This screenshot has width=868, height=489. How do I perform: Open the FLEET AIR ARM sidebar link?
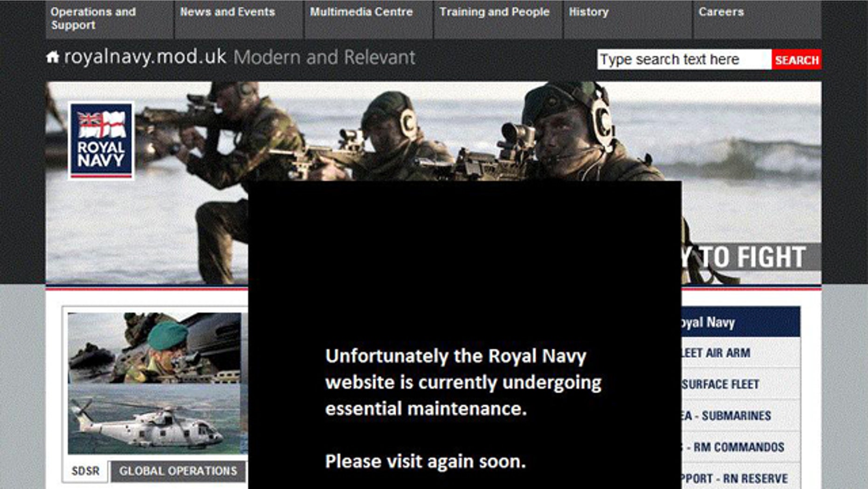tap(741, 353)
